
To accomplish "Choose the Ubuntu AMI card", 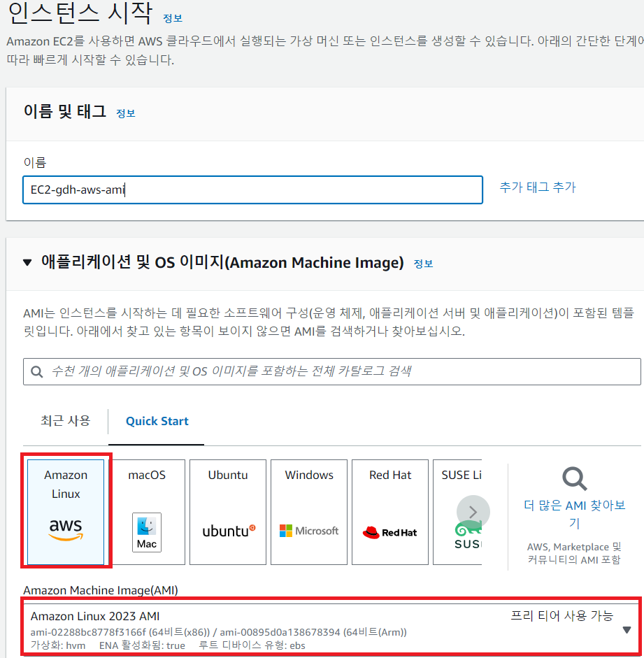I will pyautogui.click(x=228, y=512).
